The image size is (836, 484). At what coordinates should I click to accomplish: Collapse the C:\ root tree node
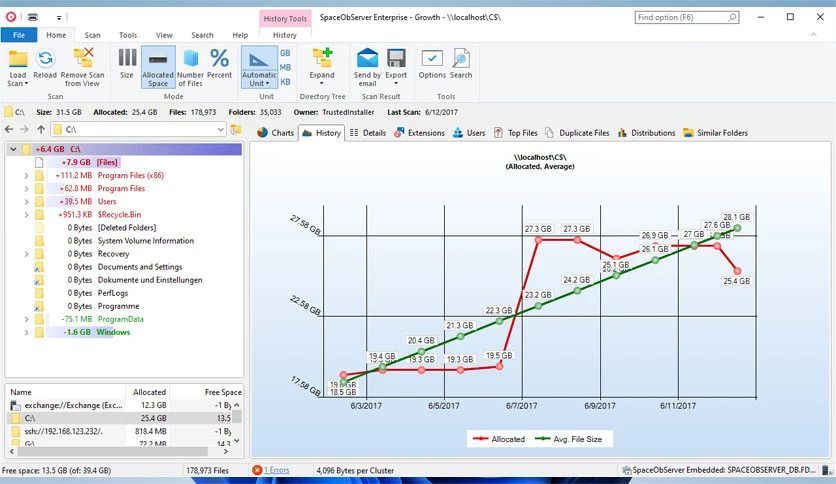[x=13, y=149]
